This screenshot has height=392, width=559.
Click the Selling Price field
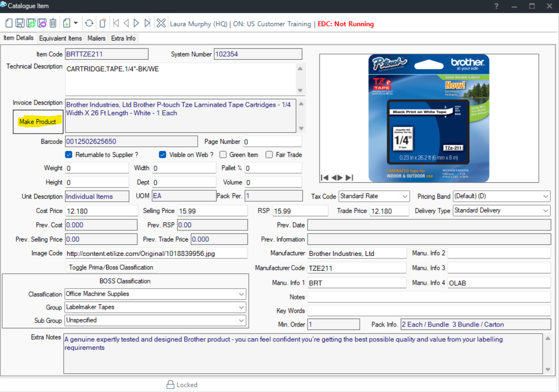point(212,211)
